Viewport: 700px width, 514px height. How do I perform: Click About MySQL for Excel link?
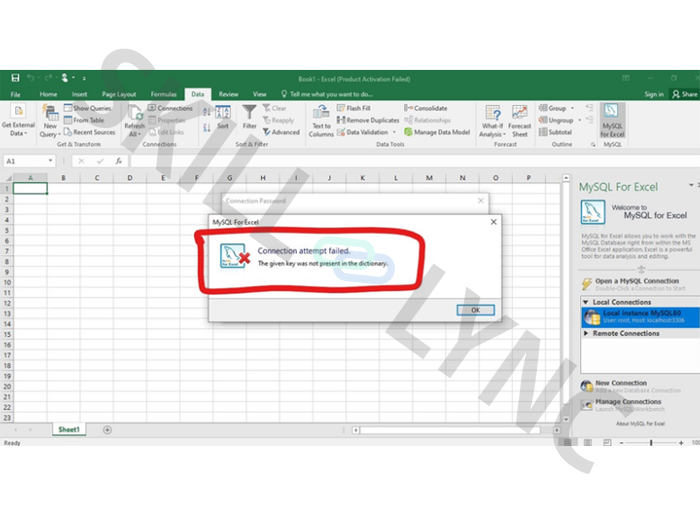(x=640, y=423)
